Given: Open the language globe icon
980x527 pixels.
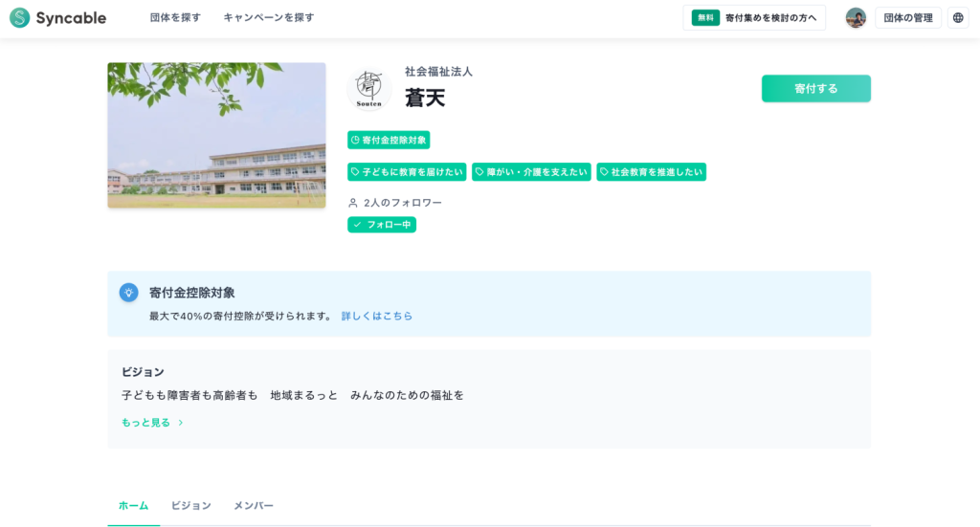Looking at the screenshot, I should (958, 17).
